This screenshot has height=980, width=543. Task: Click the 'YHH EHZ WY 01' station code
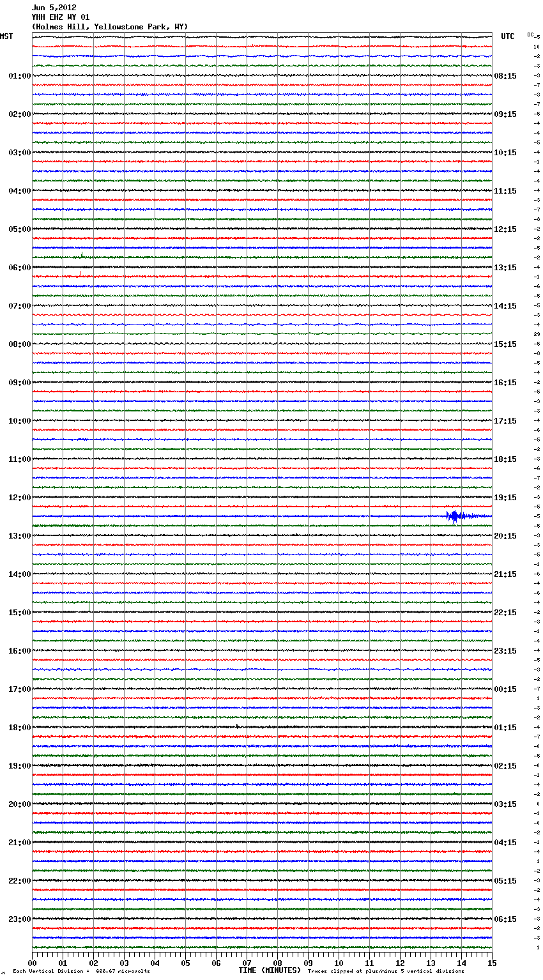coord(61,17)
